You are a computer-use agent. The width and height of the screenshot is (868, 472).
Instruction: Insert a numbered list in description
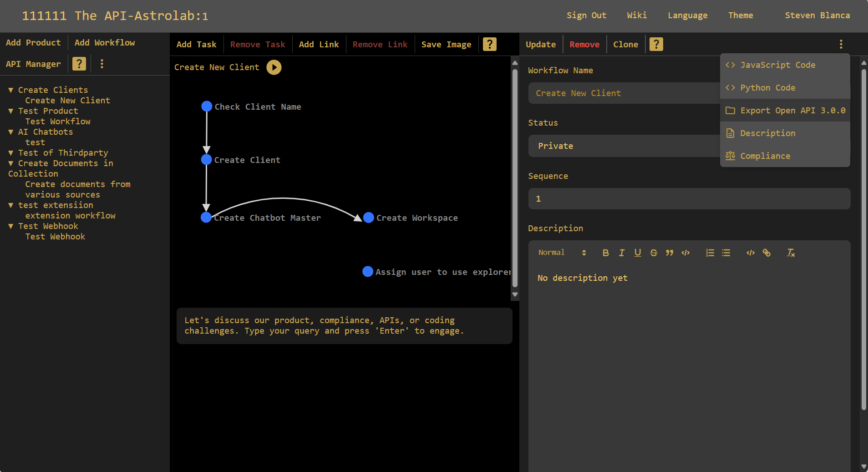tap(710, 253)
